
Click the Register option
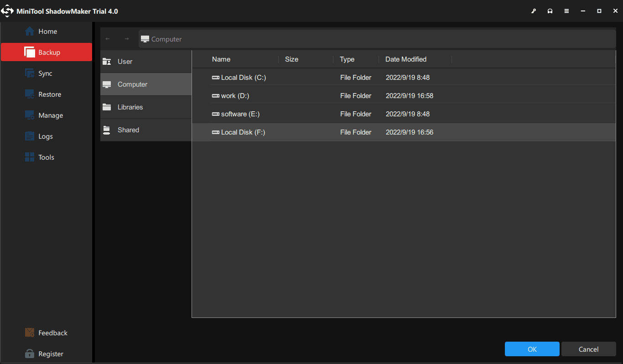coord(46,354)
